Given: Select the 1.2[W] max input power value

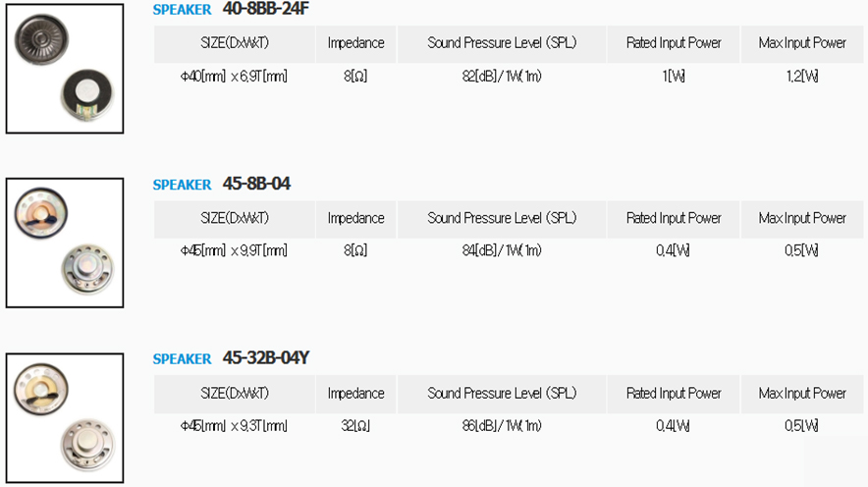Looking at the screenshot, I should pyautogui.click(x=802, y=76).
